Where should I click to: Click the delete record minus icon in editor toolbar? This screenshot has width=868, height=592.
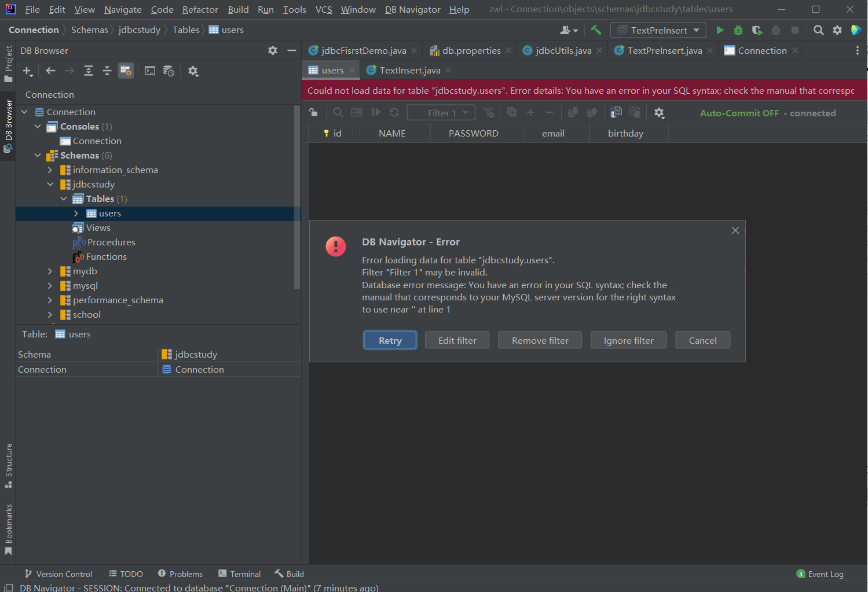click(x=550, y=112)
